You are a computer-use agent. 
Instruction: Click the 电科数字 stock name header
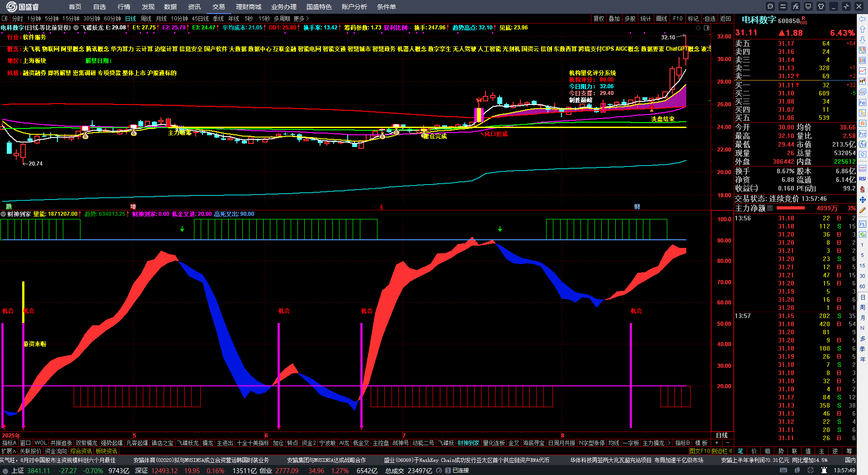coord(759,20)
